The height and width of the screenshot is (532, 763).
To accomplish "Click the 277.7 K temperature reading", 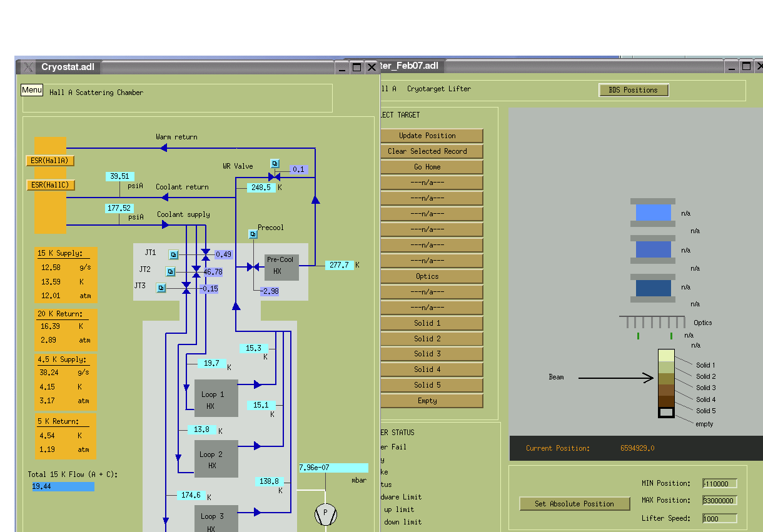I will pyautogui.click(x=340, y=265).
